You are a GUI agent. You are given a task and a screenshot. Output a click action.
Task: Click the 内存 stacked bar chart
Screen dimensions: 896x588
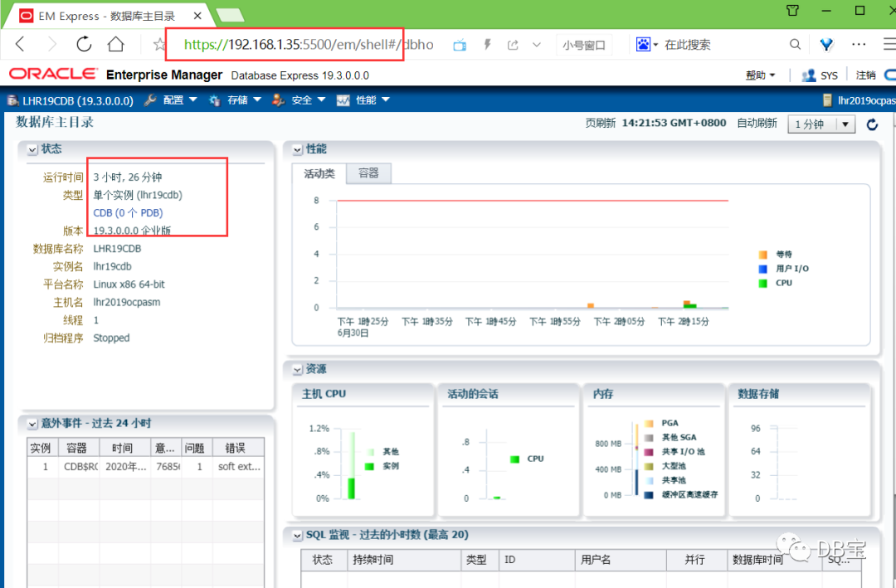click(x=636, y=459)
